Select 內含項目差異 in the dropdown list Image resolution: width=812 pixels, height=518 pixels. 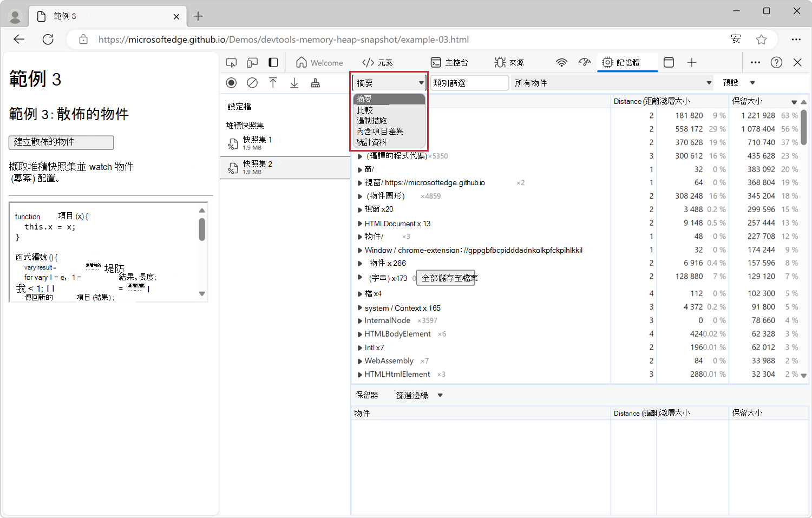[x=389, y=131]
